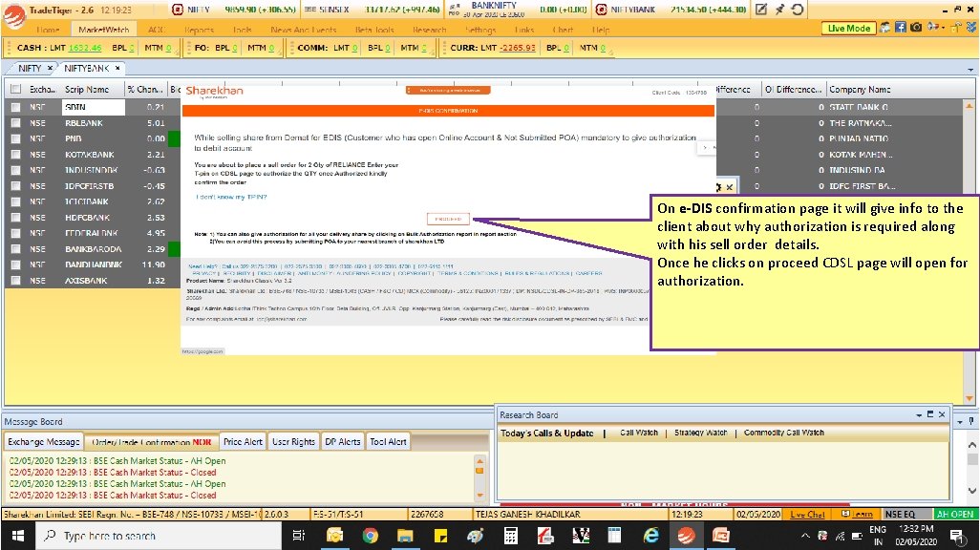Check the BANKBARODA row checkbox

(15, 249)
